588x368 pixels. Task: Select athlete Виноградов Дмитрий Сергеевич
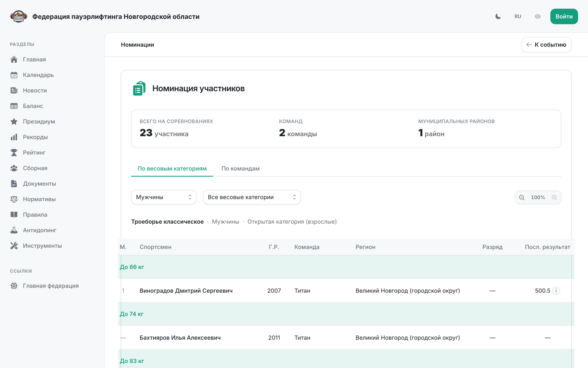[186, 291]
